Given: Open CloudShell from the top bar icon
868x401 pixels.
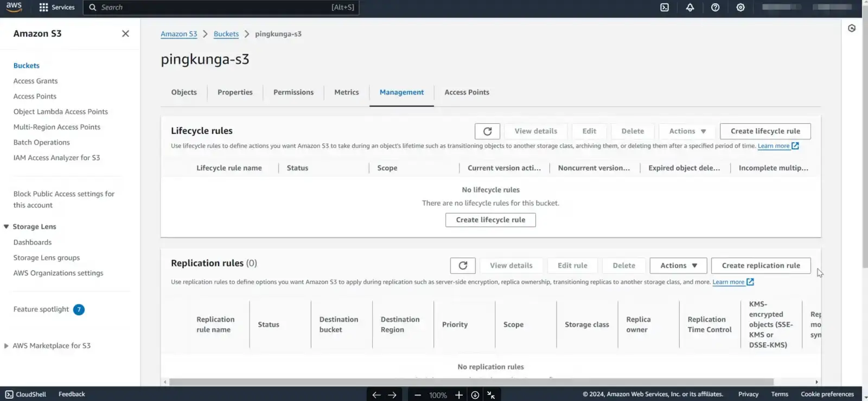Looking at the screenshot, I should click(665, 7).
